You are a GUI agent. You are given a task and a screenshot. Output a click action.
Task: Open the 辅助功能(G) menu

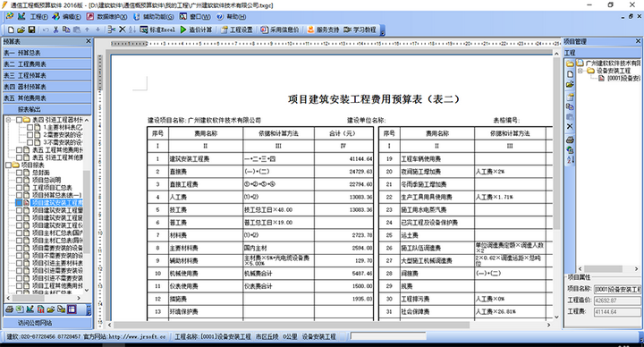coord(158,17)
